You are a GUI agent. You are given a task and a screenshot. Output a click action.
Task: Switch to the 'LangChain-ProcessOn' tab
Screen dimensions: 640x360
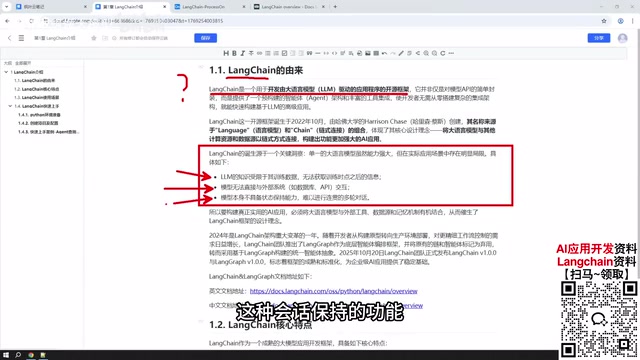[x=209, y=7]
